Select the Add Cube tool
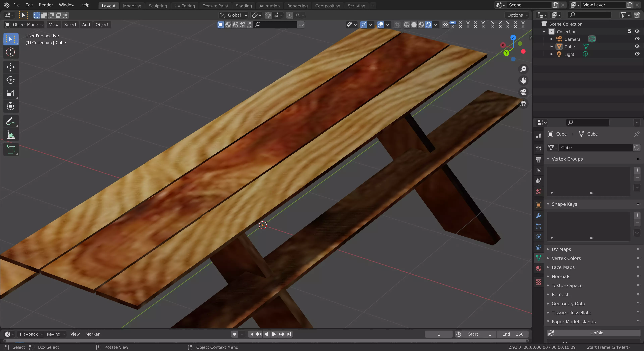Viewport: 644px width, 351px height. (x=11, y=149)
